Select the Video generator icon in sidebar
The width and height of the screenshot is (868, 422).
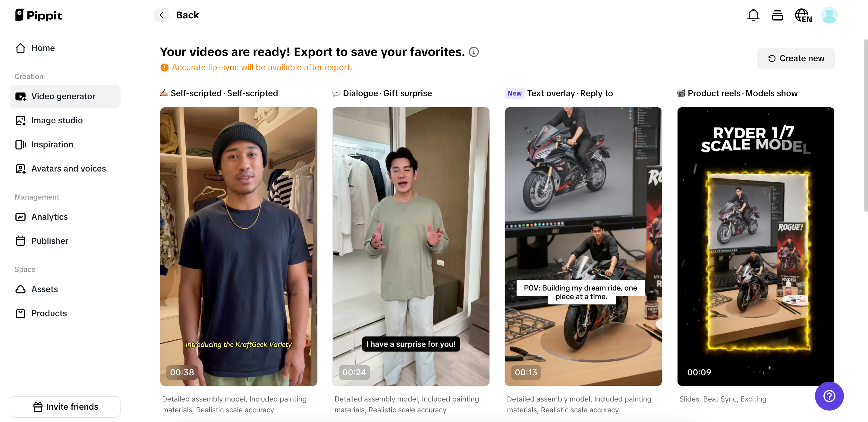coord(20,96)
